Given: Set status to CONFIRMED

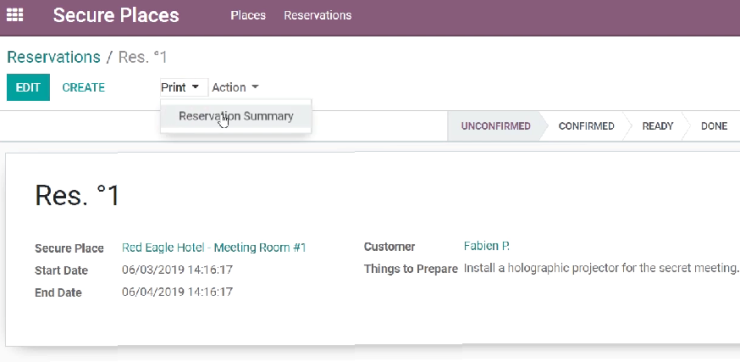Looking at the screenshot, I should [x=586, y=126].
